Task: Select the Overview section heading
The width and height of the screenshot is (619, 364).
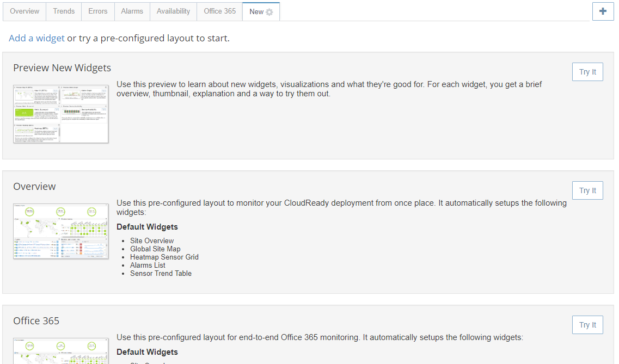Action: (34, 187)
